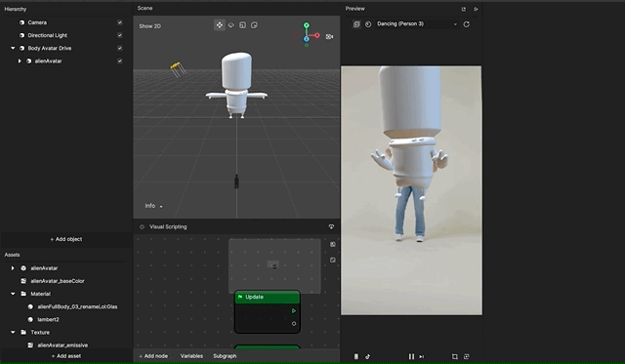Collapse the Body Avatar Drive node
The height and width of the screenshot is (364, 625).
(13, 48)
